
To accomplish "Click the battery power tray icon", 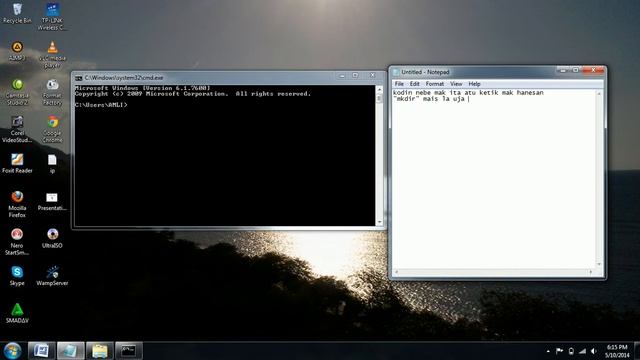I will click(x=571, y=351).
